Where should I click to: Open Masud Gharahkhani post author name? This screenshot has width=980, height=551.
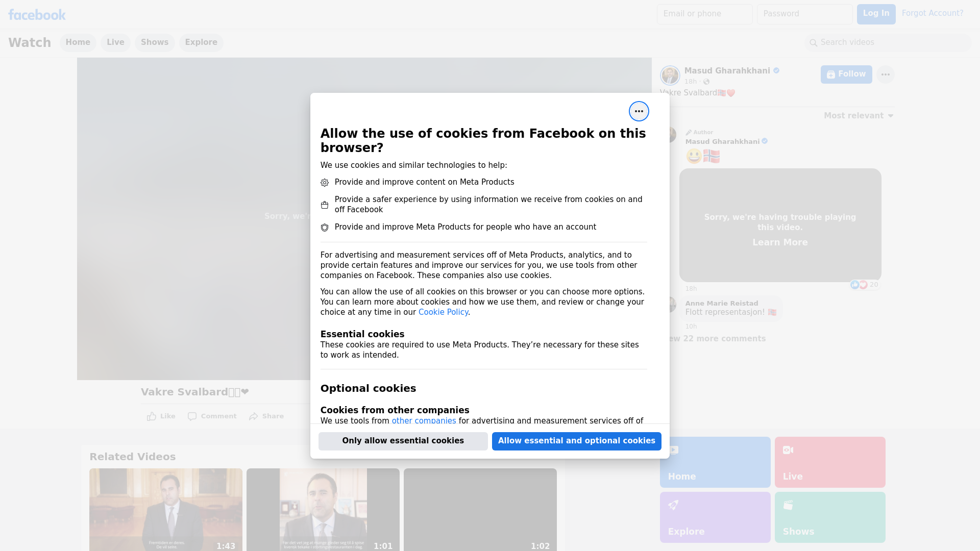(727, 71)
